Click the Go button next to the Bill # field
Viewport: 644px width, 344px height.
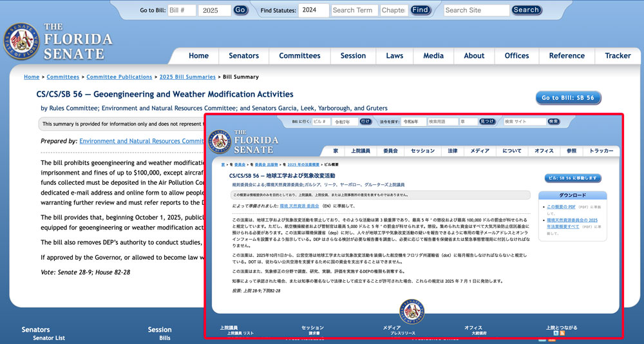coord(241,10)
